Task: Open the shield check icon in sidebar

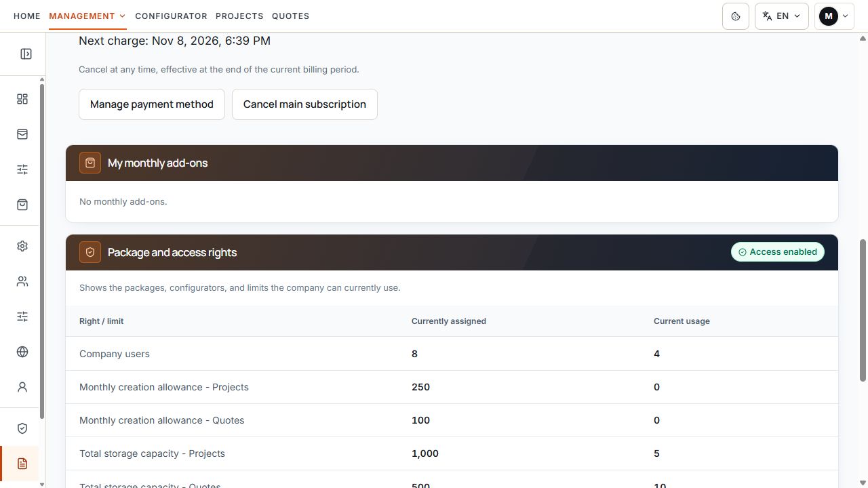Action: [x=22, y=428]
